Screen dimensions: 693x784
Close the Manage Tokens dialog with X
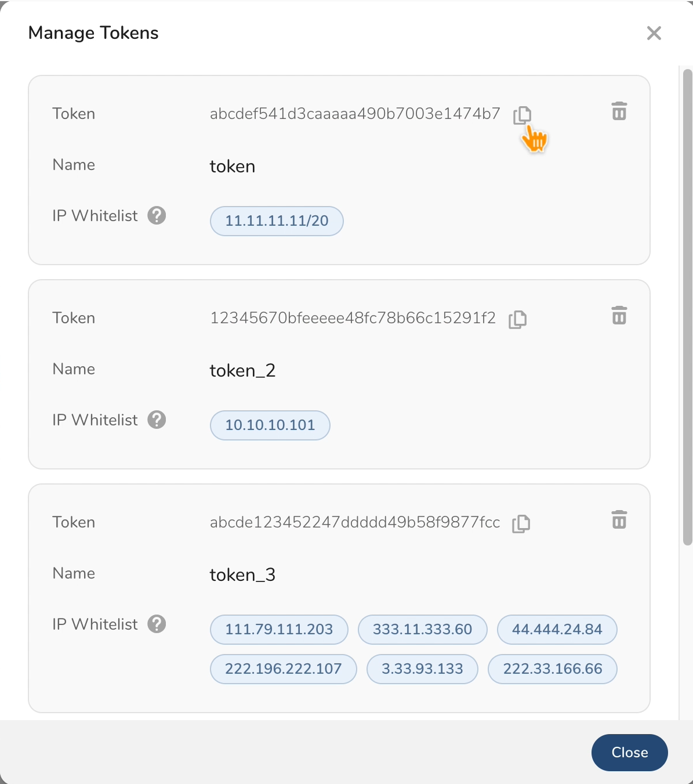pyautogui.click(x=654, y=33)
